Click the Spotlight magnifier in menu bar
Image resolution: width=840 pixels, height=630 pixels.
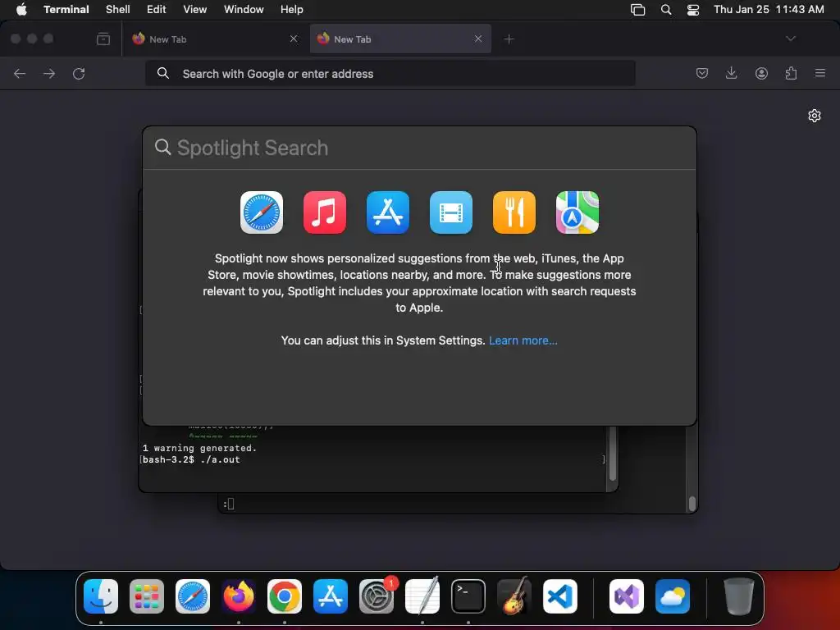tap(666, 10)
